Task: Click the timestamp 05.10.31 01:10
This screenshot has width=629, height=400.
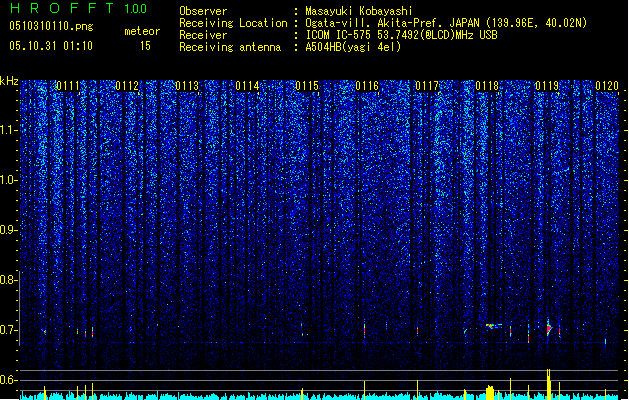Action: pos(51,46)
